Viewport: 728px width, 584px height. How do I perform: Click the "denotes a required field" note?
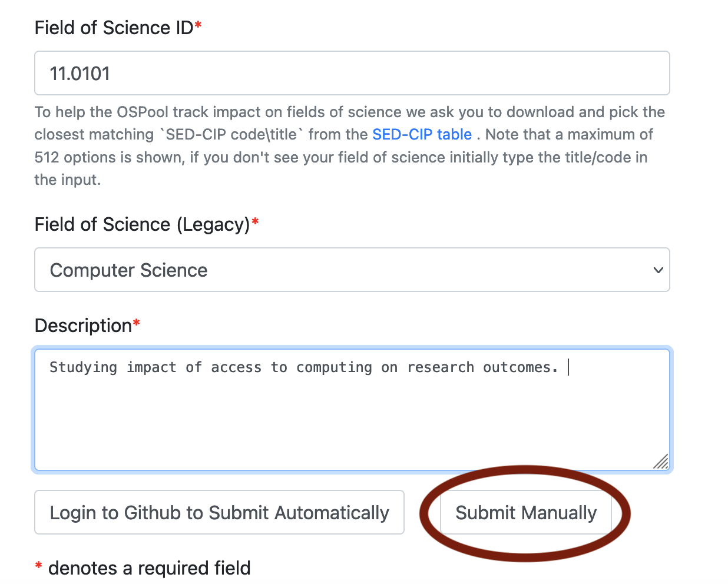coord(150,568)
